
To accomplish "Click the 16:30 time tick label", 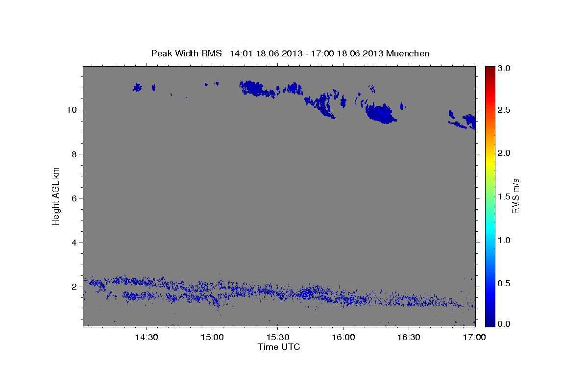I will pyautogui.click(x=409, y=337).
